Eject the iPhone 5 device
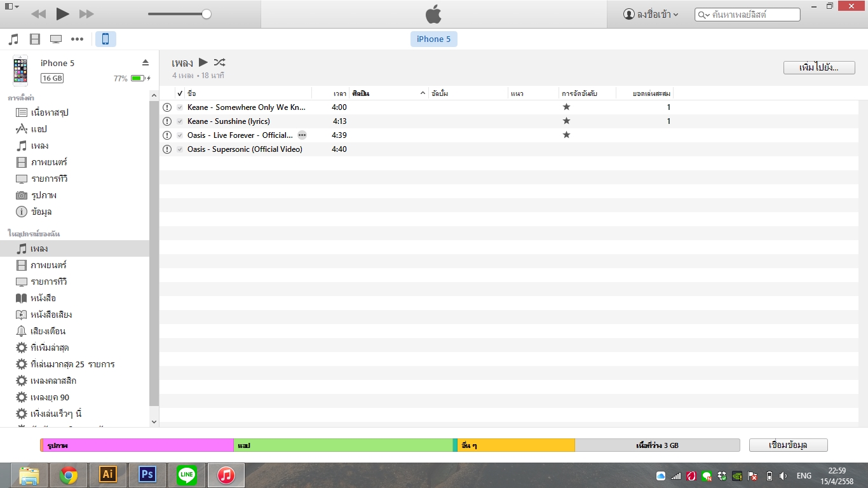The image size is (868, 488). click(145, 62)
